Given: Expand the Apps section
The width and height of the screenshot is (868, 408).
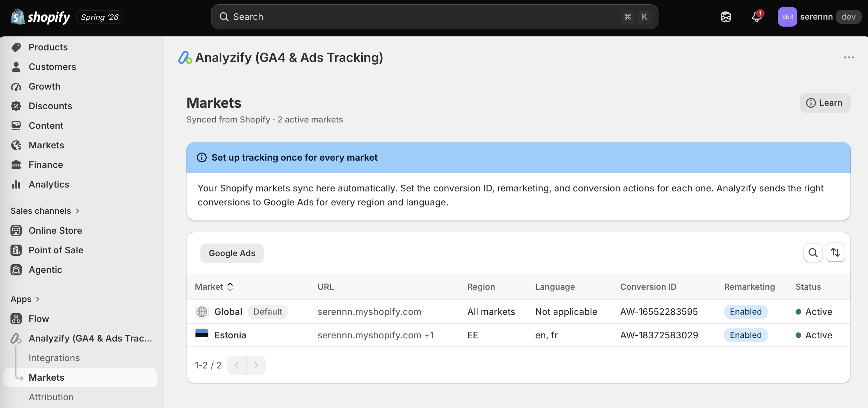Looking at the screenshot, I should (25, 299).
